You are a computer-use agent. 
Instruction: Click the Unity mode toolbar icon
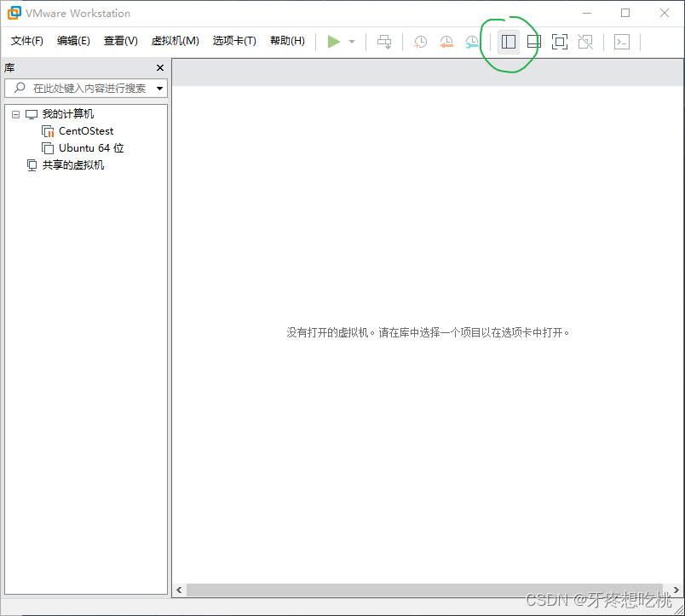pyautogui.click(x=585, y=42)
